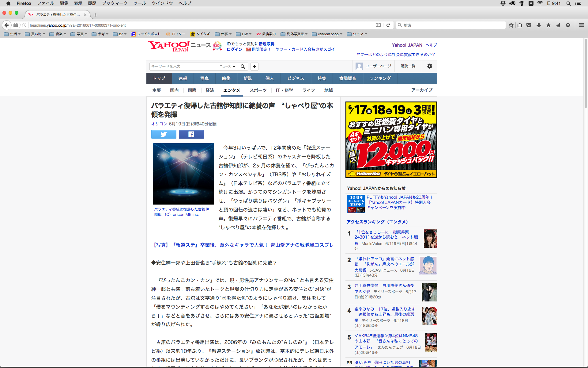Click the spotlight stage article thumbnail
588x368 pixels.
(x=183, y=174)
